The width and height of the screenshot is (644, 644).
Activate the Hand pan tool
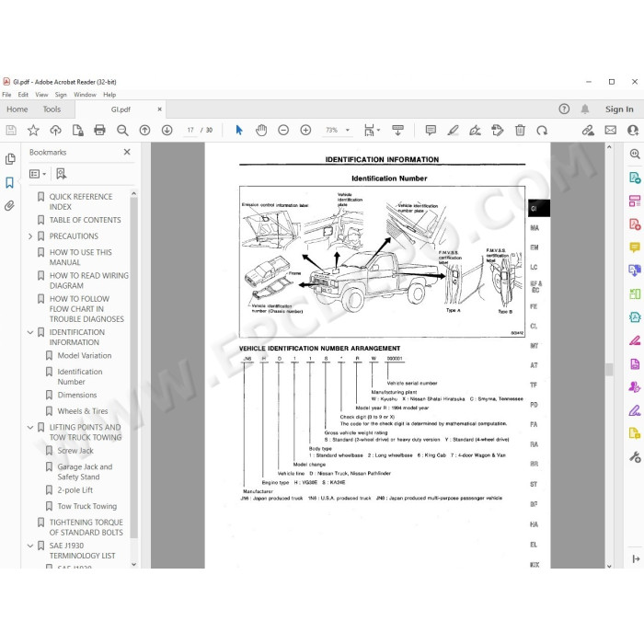[x=261, y=131]
